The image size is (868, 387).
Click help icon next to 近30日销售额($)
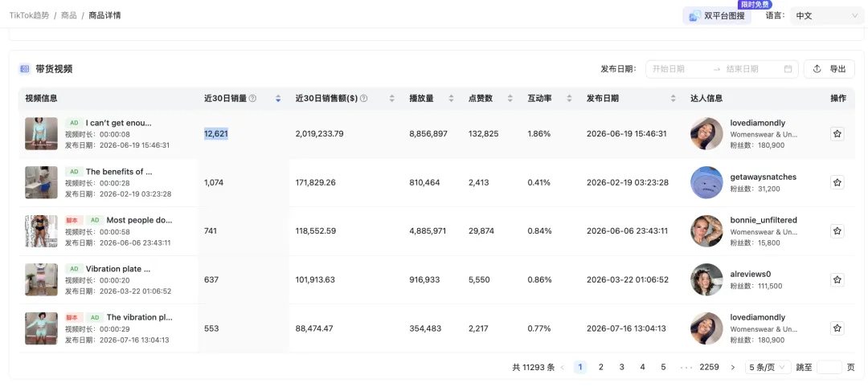click(364, 99)
